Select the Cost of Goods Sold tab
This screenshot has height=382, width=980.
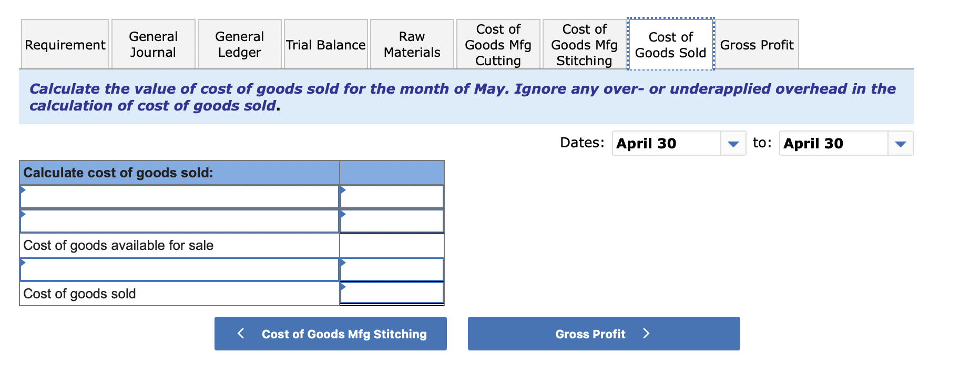tap(669, 45)
